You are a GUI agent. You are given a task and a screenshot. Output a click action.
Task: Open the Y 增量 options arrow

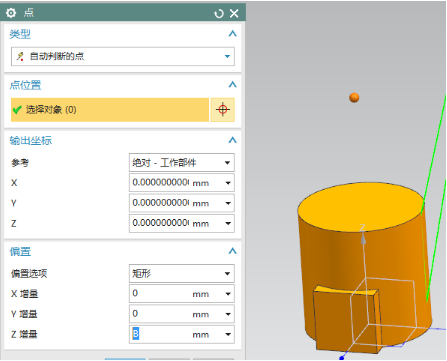[228, 314]
